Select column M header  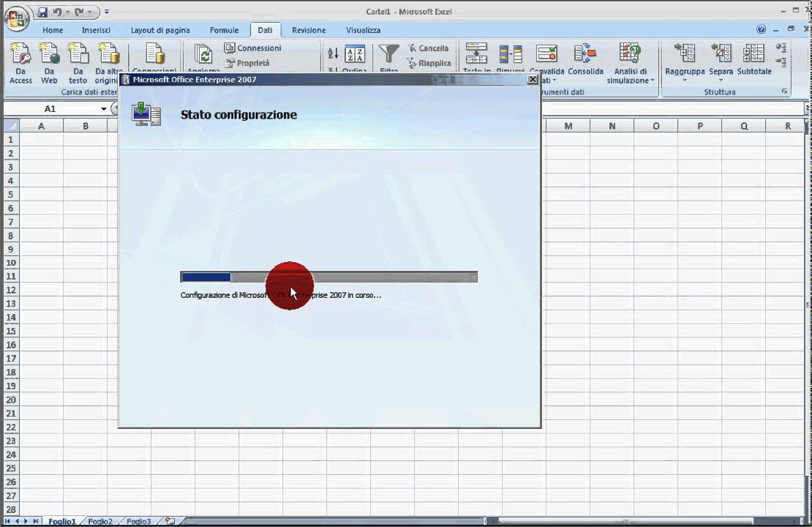pos(568,126)
